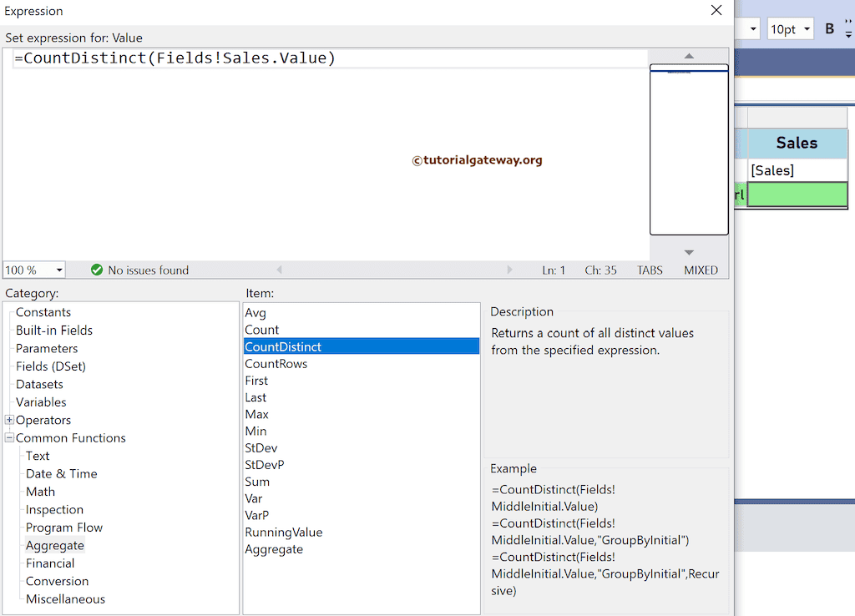Click the font stepper arrows next to 10pt
Screen dimensions: 855x616
point(848,34)
